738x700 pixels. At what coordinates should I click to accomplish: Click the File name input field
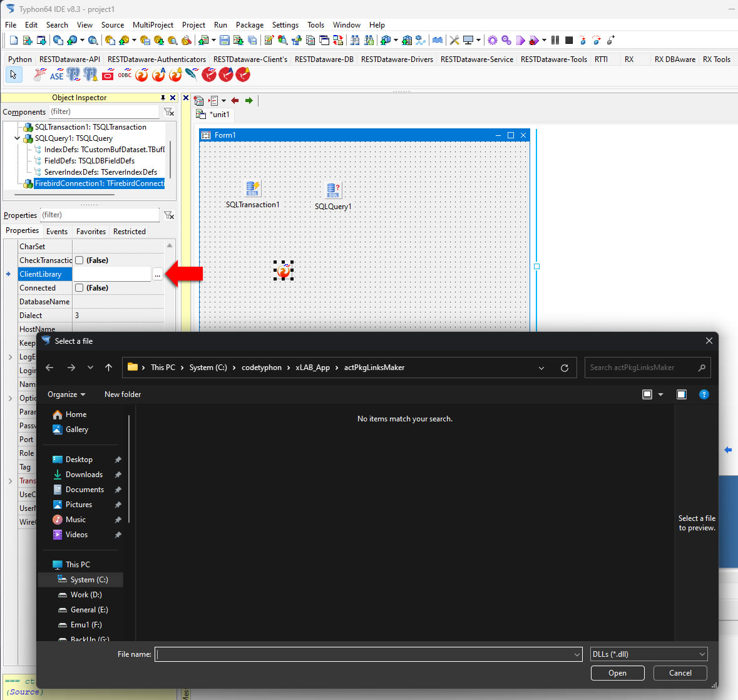tap(369, 654)
